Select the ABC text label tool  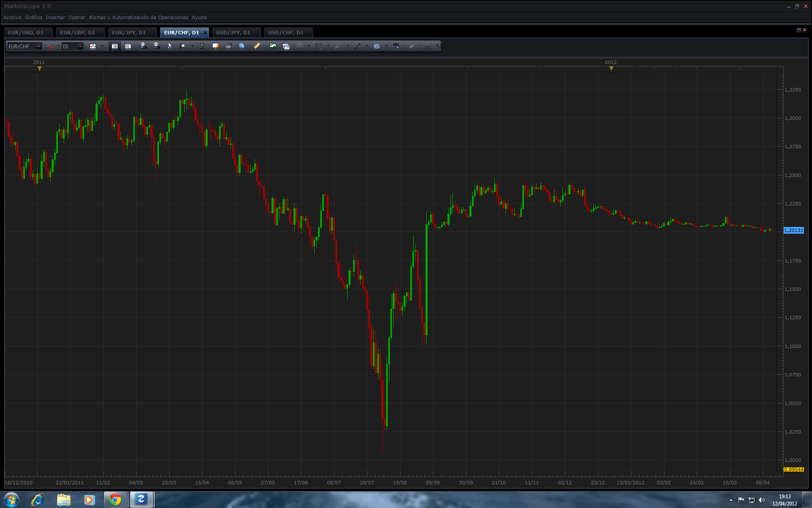396,46
